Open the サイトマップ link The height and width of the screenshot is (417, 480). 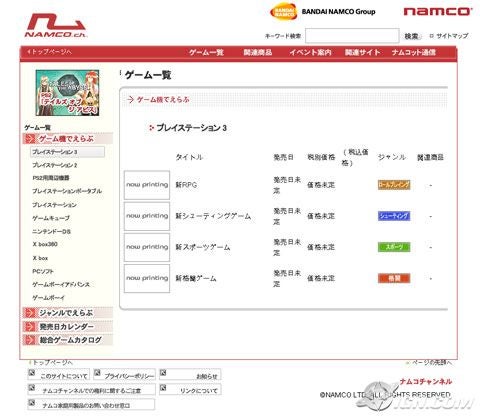coord(449,36)
